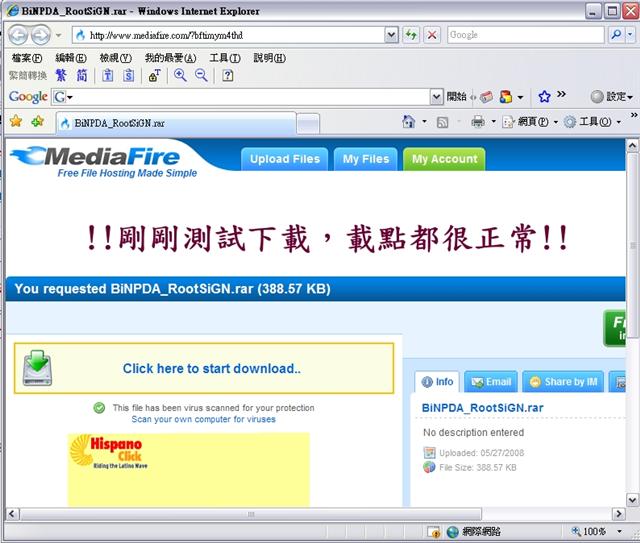Screen dimensions: 640x543
Task: Open the 說明(H) menu
Action: pos(269,58)
